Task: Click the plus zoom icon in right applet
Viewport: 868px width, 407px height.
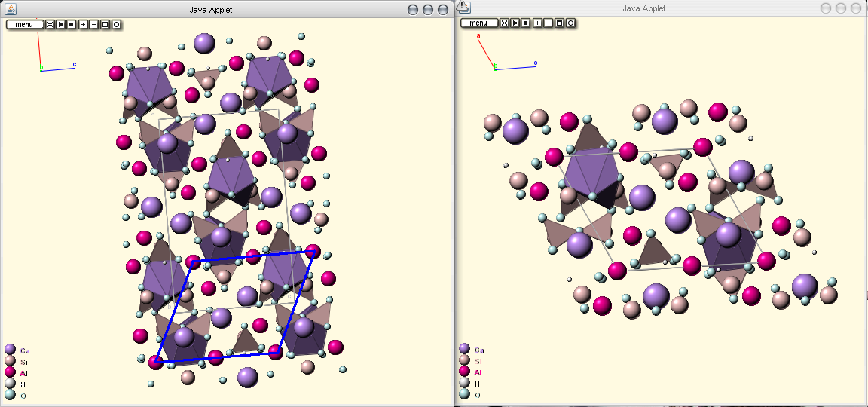Action: click(537, 23)
